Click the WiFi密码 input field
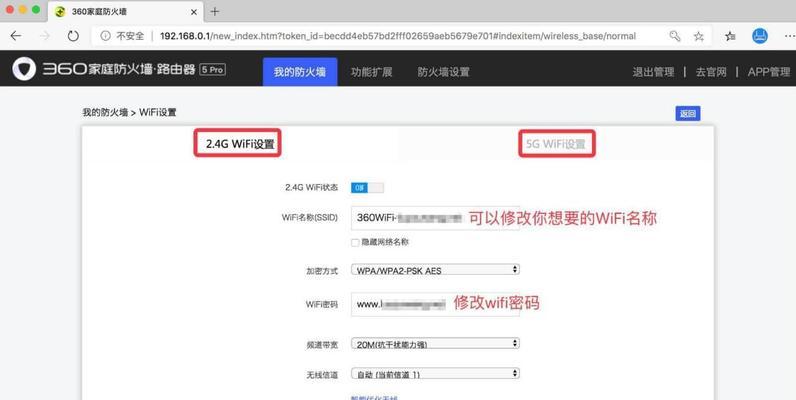Screen dimensions: 796x400 (x=435, y=304)
